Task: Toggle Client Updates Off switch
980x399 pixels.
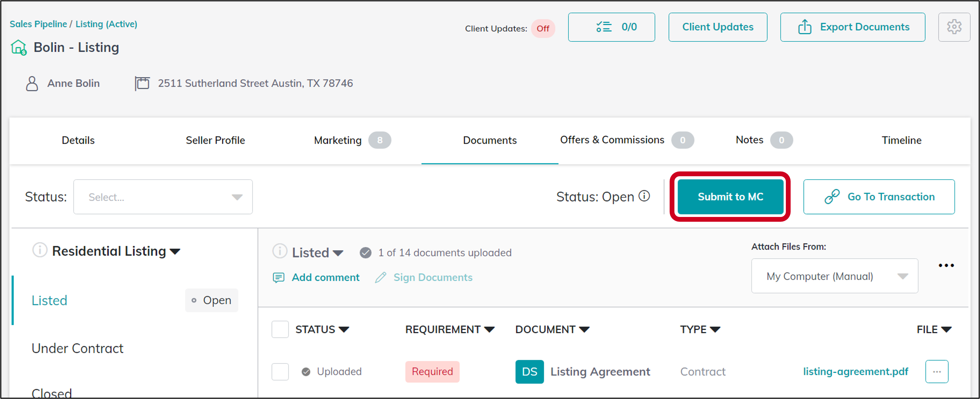Action: coord(542,28)
